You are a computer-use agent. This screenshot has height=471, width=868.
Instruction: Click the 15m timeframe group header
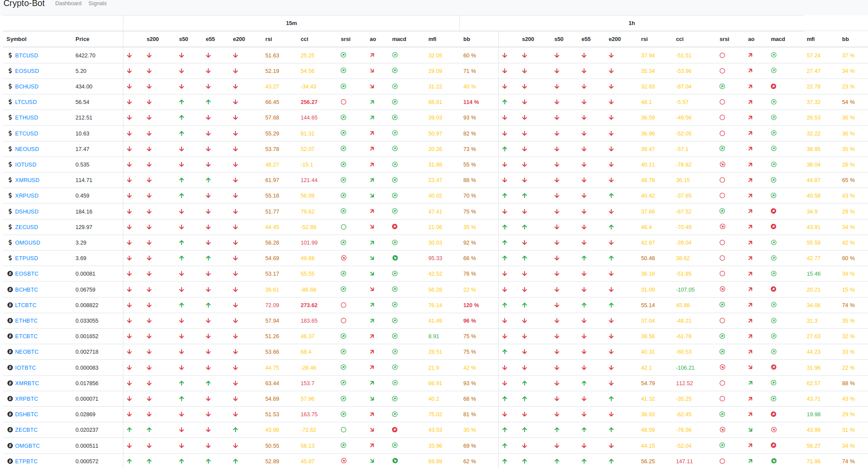[291, 23]
